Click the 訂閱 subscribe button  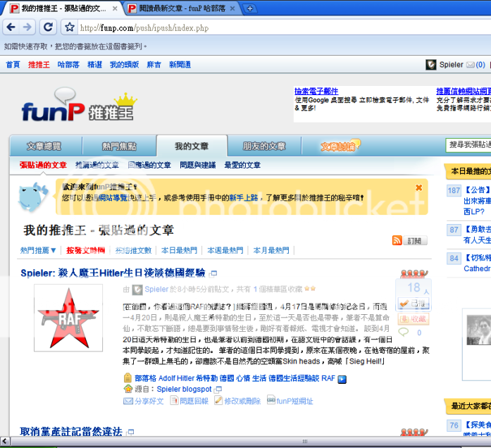coord(415,240)
